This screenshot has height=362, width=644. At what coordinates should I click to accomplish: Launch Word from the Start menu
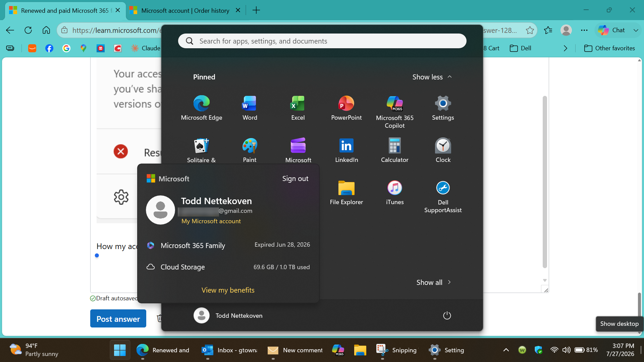pos(250,108)
